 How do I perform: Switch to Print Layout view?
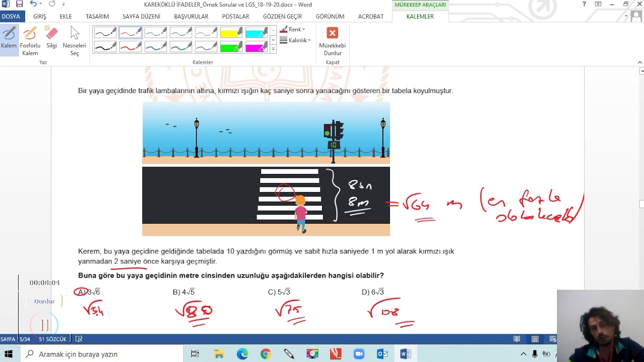coord(535,339)
